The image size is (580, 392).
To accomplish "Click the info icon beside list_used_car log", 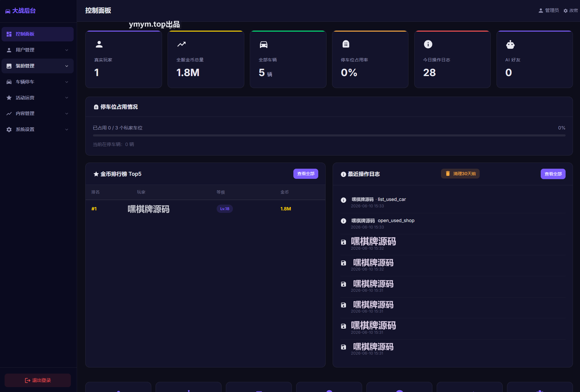I will click(x=343, y=200).
